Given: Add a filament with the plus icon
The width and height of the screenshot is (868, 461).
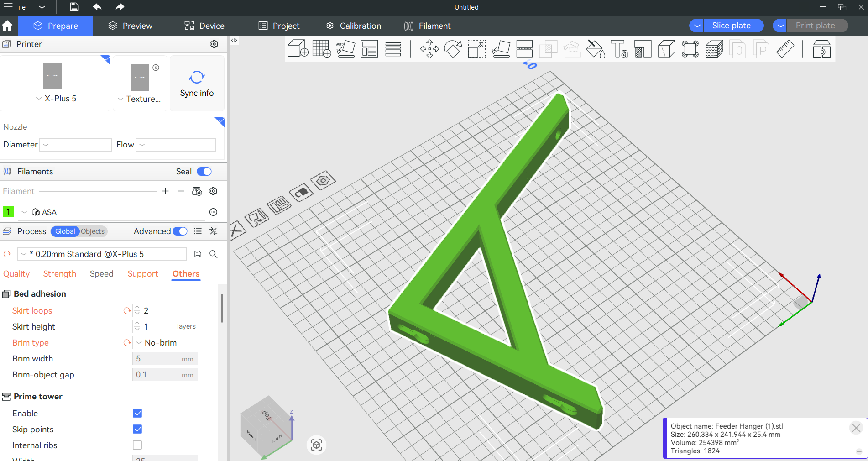Looking at the screenshot, I should click(x=165, y=191).
